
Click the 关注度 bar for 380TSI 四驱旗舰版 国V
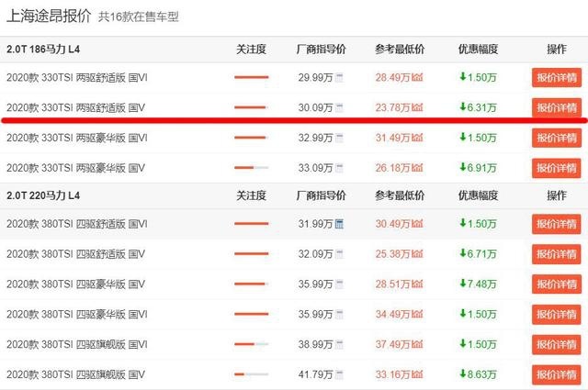point(251,374)
